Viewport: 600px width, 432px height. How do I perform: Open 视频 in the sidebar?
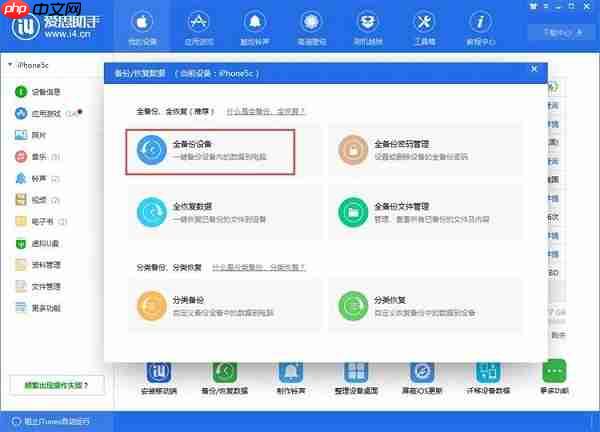tap(37, 200)
